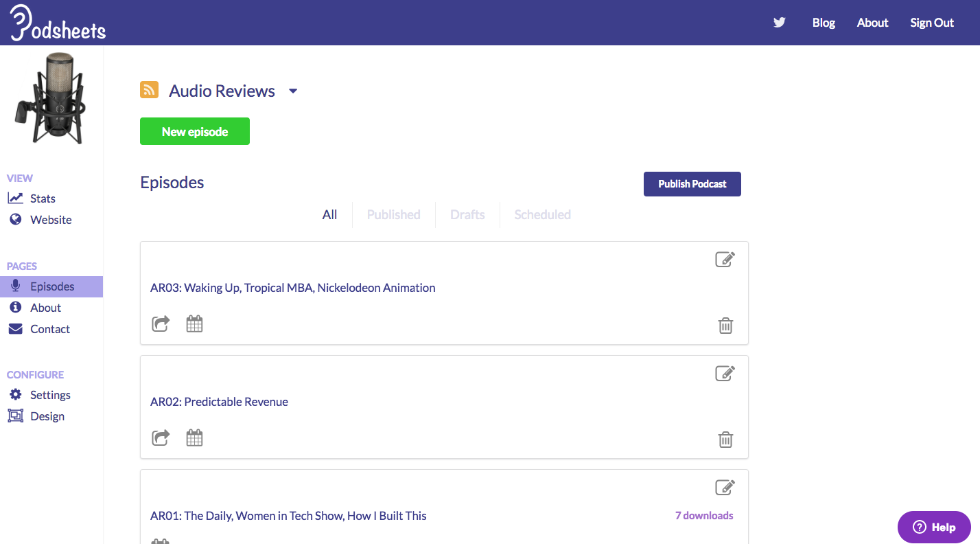Delete the AR03 episode via trash icon
The width and height of the screenshot is (980, 544).
725,326
